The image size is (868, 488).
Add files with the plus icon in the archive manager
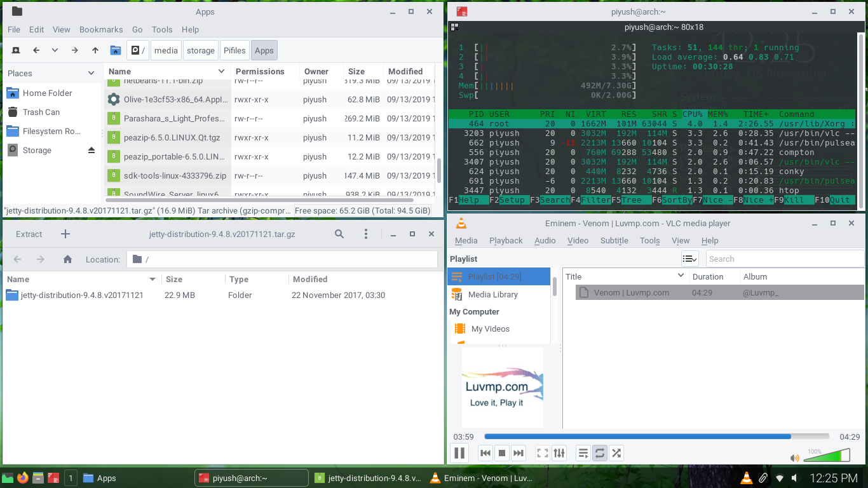(65, 234)
